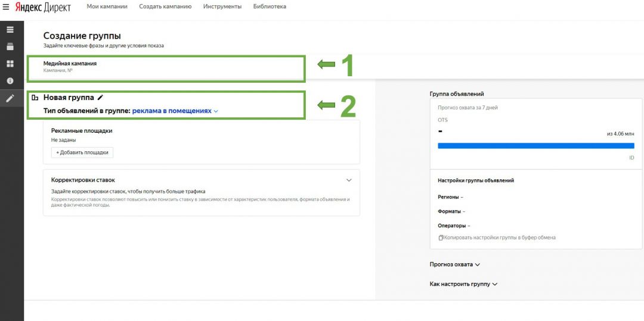This screenshot has width=644, height=321.
Task: Click the clipboard copy settings icon
Action: (x=441, y=238)
